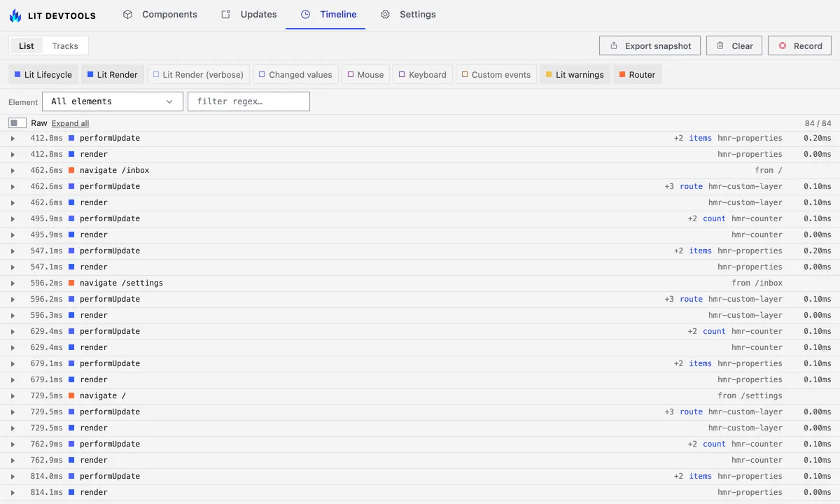Open the All elements dropdown
840x504 pixels.
113,101
